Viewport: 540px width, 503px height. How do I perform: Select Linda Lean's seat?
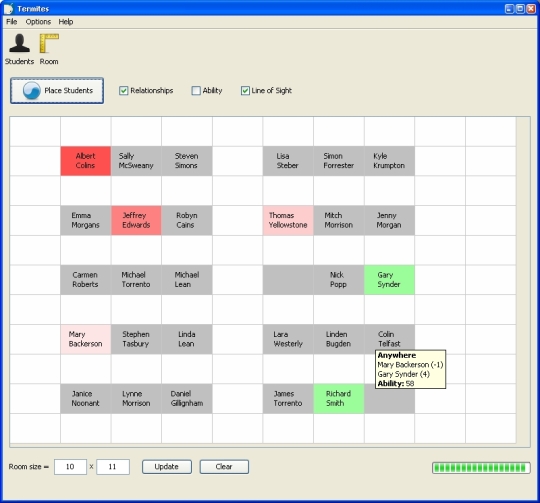coord(187,339)
